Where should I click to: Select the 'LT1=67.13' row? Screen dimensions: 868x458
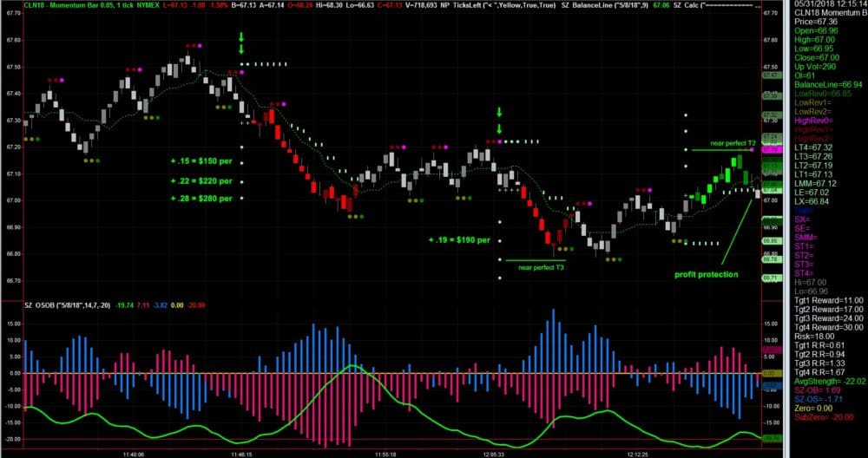point(815,173)
